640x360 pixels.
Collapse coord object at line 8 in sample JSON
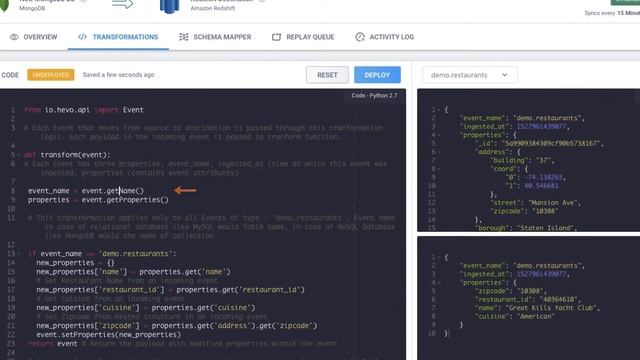tap(439, 169)
